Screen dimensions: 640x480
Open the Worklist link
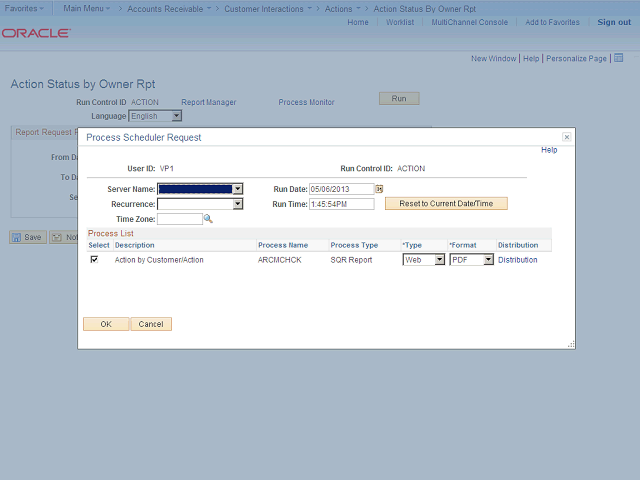click(400, 22)
